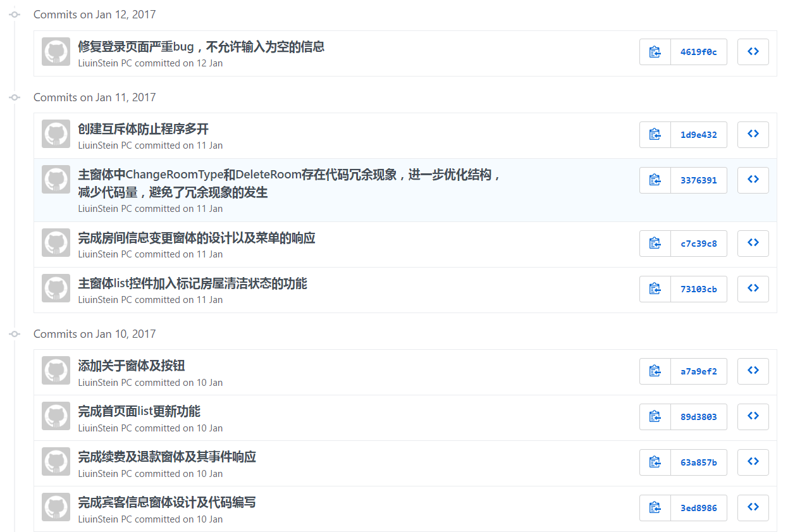Open commit hash link 4619f0c
807x532 pixels.
[x=698, y=52]
